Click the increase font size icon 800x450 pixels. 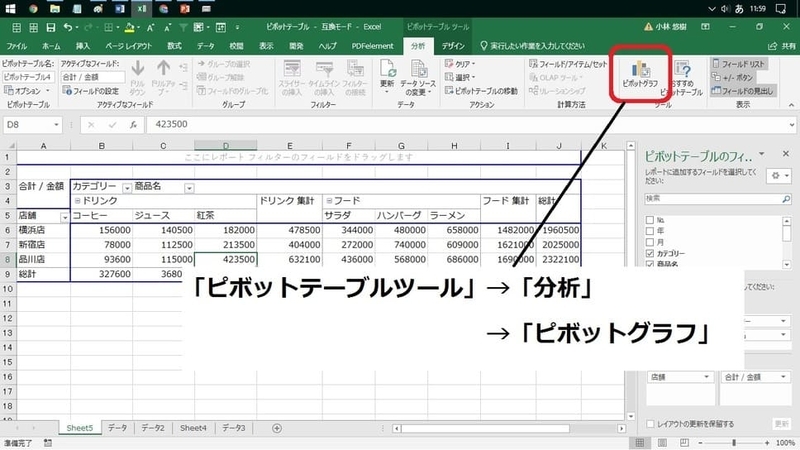[x=151, y=28]
